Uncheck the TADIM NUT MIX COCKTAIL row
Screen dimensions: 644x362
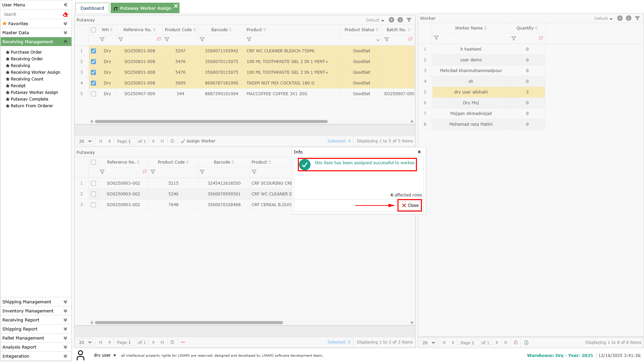(x=93, y=83)
